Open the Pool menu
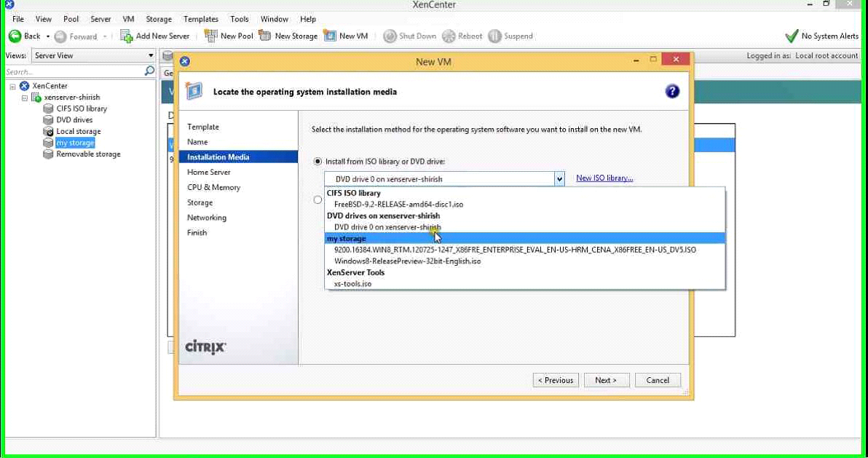Image resolution: width=868 pixels, height=458 pixels. click(x=71, y=19)
